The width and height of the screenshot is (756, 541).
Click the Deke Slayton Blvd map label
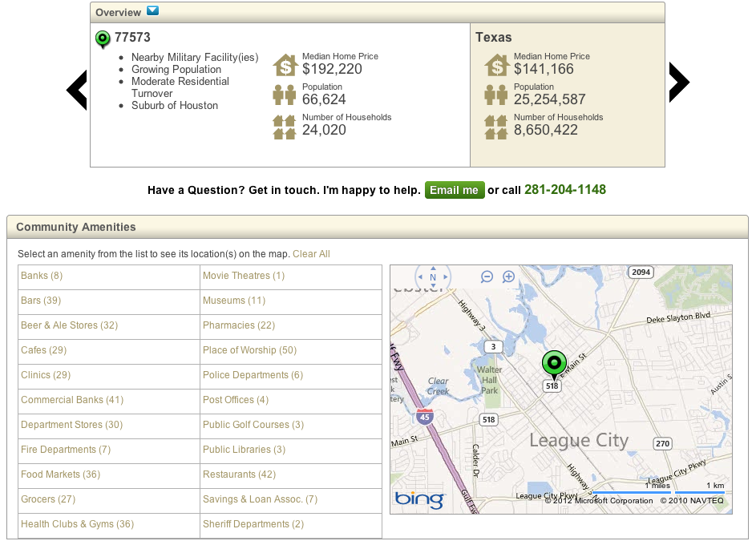[x=678, y=317]
